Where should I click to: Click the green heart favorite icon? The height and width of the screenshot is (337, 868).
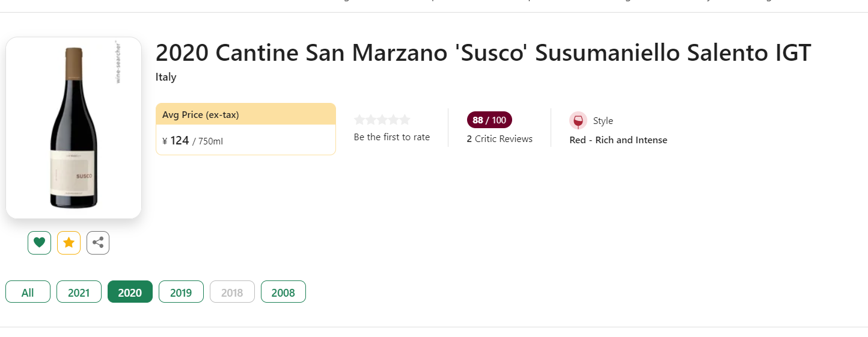[x=39, y=243]
